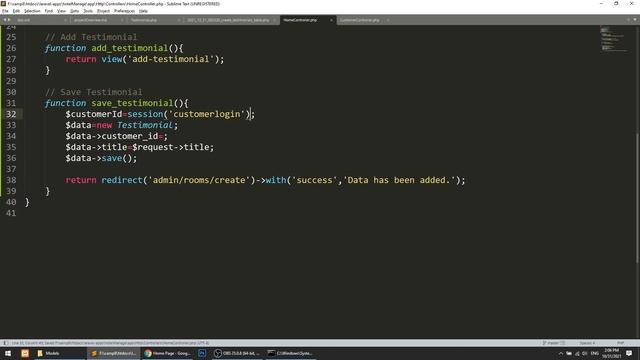Open the Git branch status item
The image size is (640, 360).
coord(553,343)
